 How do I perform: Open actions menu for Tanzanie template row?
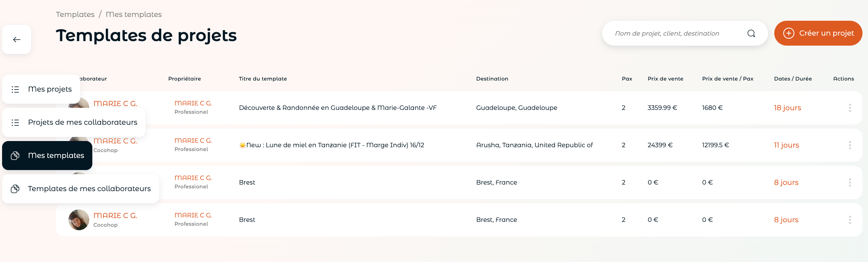pyautogui.click(x=850, y=145)
